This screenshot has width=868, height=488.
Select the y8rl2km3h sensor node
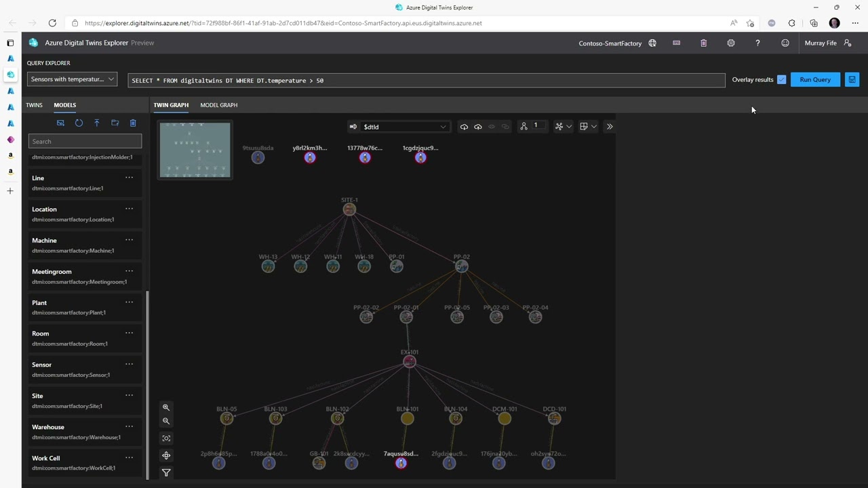click(310, 157)
